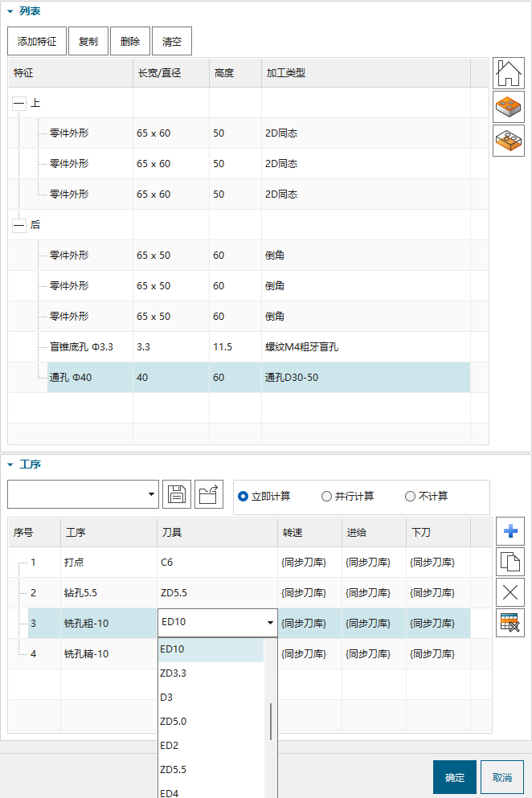Choose ZD3.3 in the tool dropdown list
Viewport: 532px width, 798px height.
(211, 673)
